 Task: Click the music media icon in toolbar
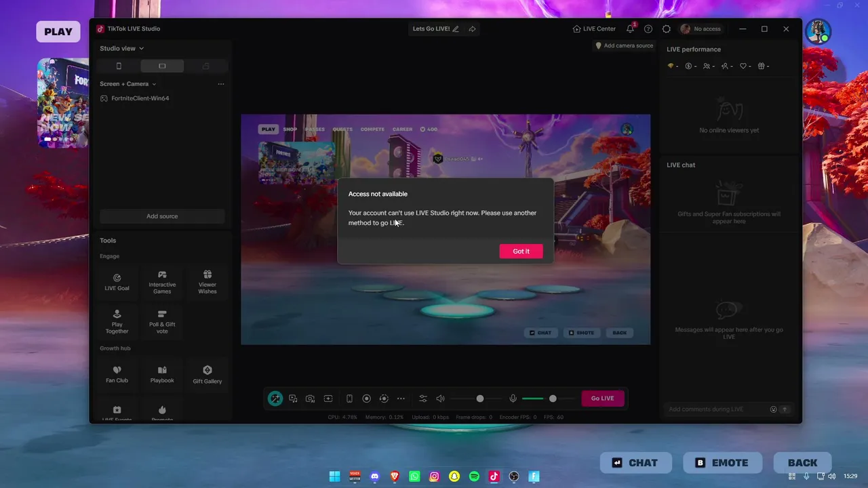click(x=293, y=399)
